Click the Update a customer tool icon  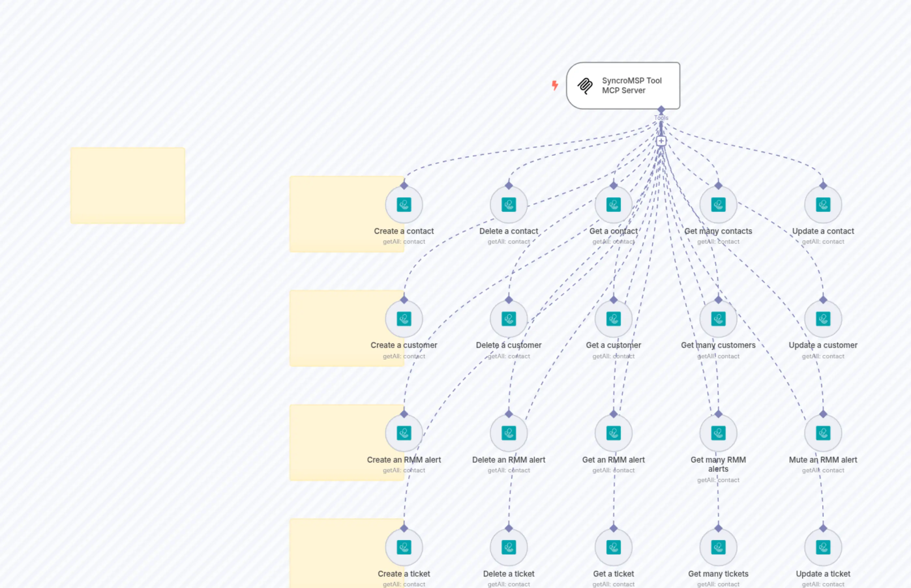[823, 319]
